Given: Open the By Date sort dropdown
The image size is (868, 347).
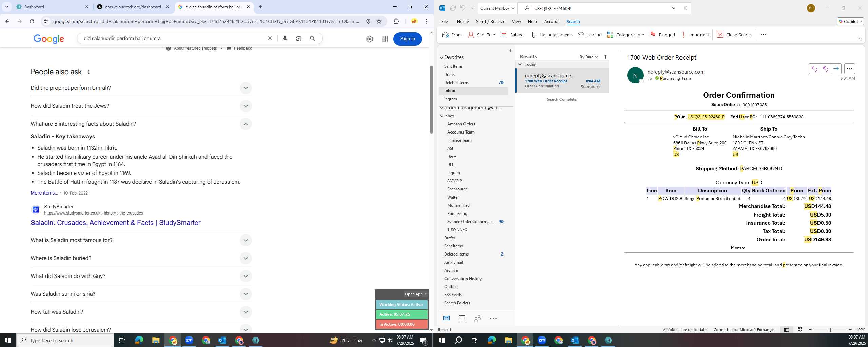Looking at the screenshot, I should click(589, 57).
